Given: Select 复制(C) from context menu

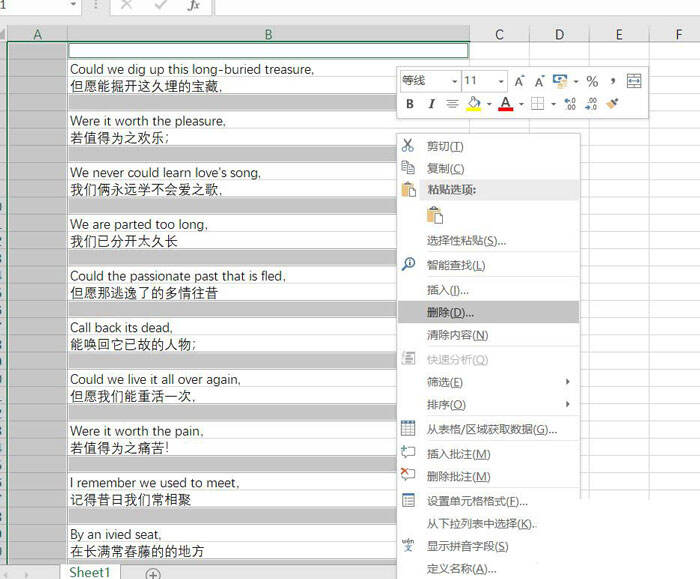Looking at the screenshot, I should 488,168.
